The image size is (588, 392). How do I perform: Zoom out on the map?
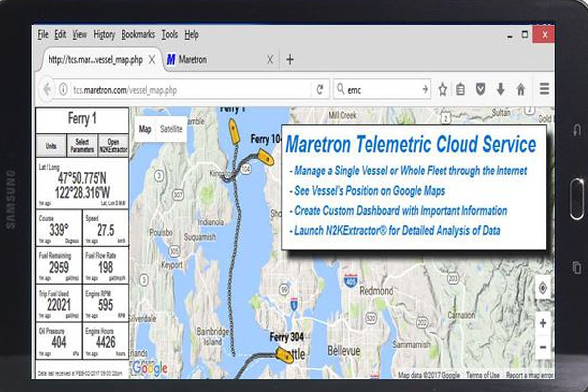(x=543, y=347)
